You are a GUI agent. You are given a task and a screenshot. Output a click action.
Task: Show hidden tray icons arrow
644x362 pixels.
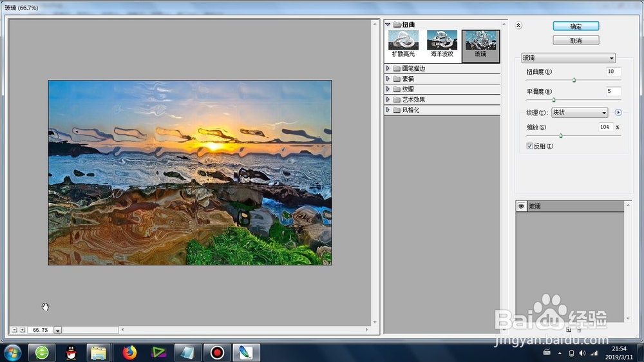tap(560, 353)
